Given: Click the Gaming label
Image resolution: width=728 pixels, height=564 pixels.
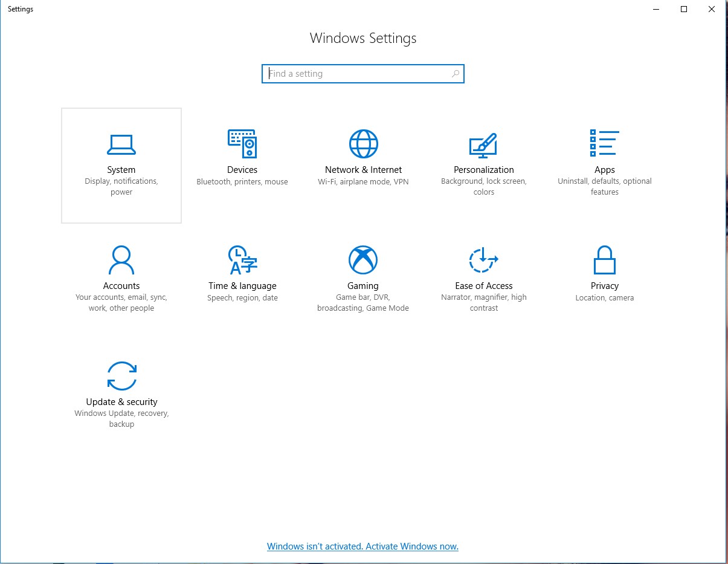Looking at the screenshot, I should [363, 286].
